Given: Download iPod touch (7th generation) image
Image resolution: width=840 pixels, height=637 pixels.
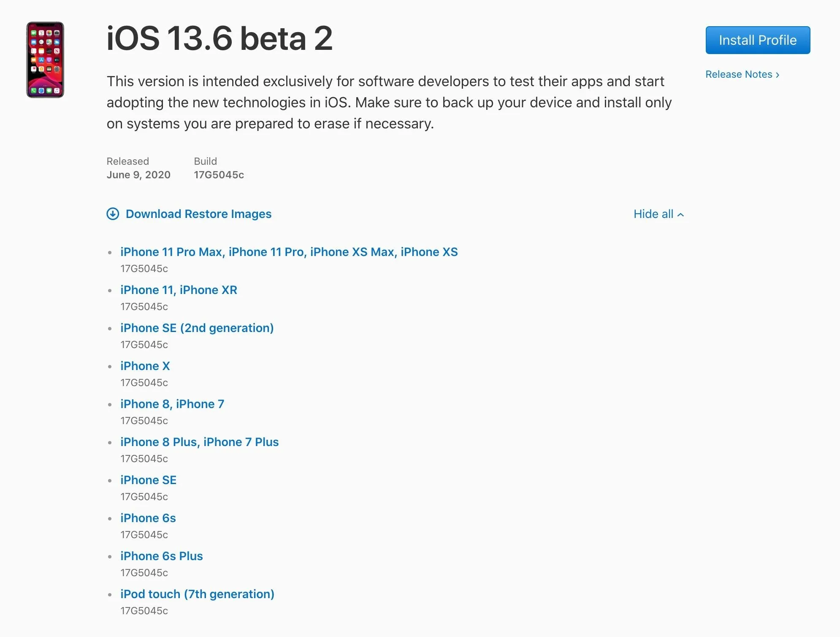Looking at the screenshot, I should click(197, 594).
